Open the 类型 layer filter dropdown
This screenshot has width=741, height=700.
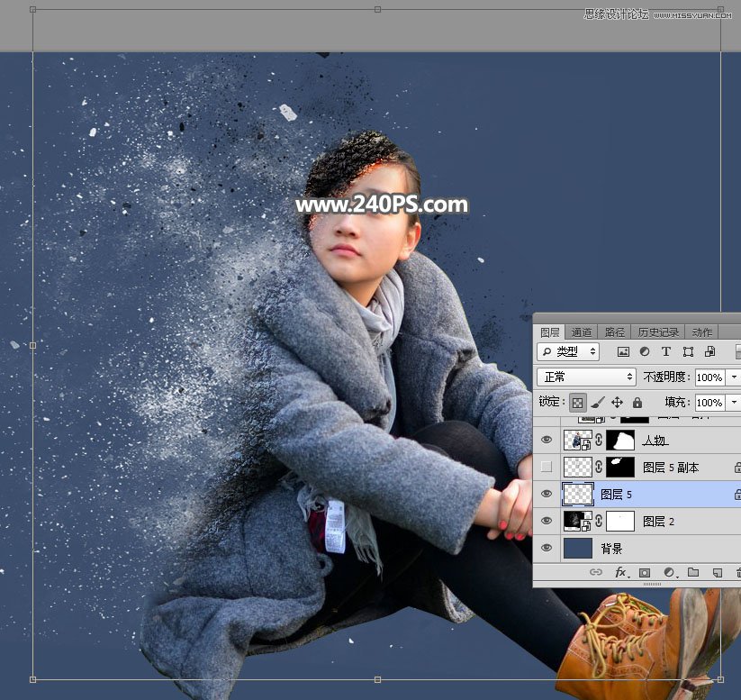(x=569, y=351)
